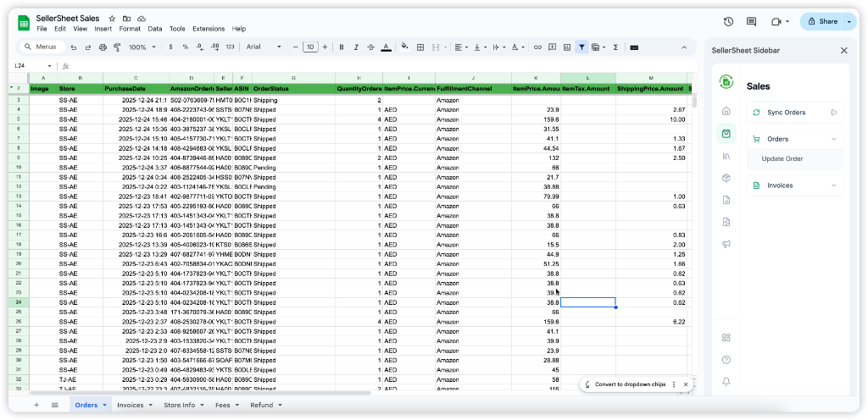This screenshot has height=420, width=868.
Task: Open the sidebar notifications bell
Action: [x=726, y=381]
